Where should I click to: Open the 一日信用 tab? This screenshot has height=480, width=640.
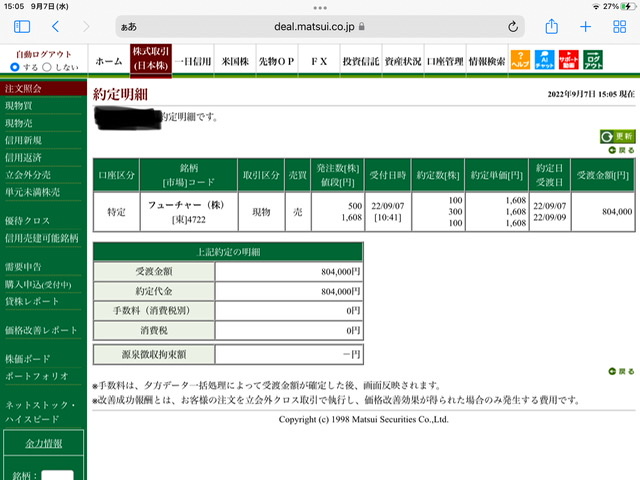pyautogui.click(x=193, y=61)
